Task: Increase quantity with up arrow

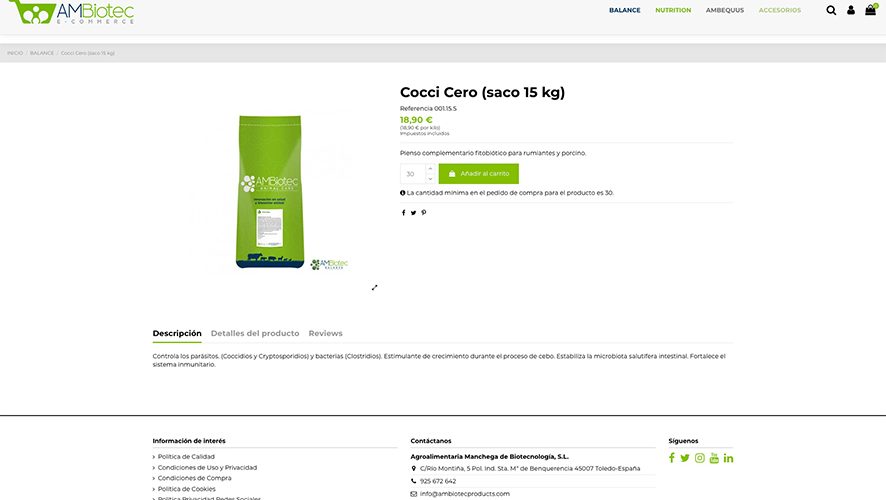Action: coord(431,168)
